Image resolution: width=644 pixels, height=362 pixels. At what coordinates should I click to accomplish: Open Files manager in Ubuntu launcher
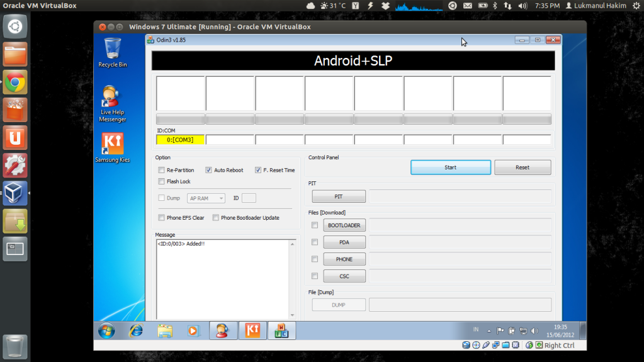[x=15, y=54]
